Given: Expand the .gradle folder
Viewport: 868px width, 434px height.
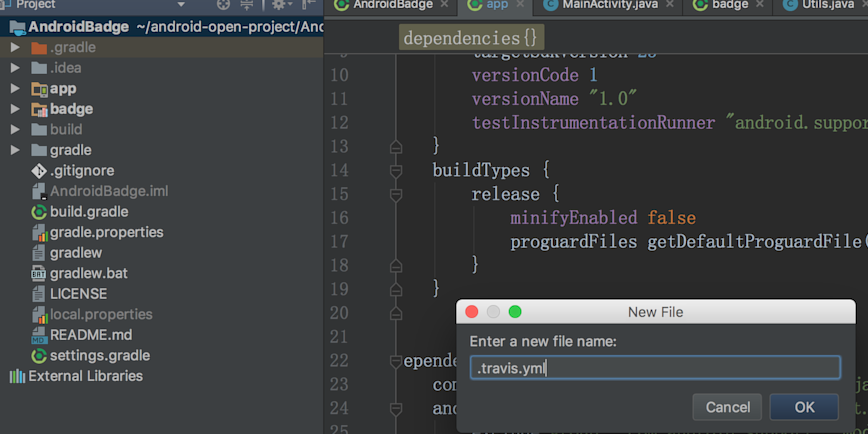Looking at the screenshot, I should click(15, 48).
